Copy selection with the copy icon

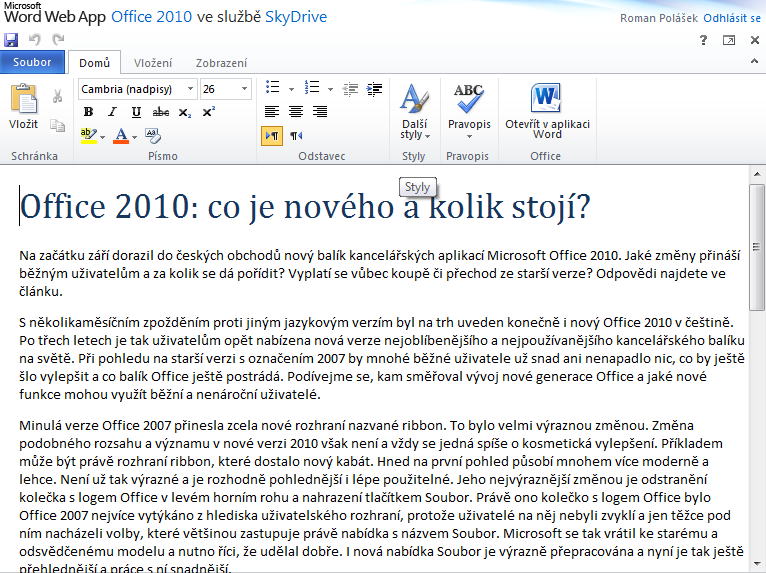click(57, 125)
